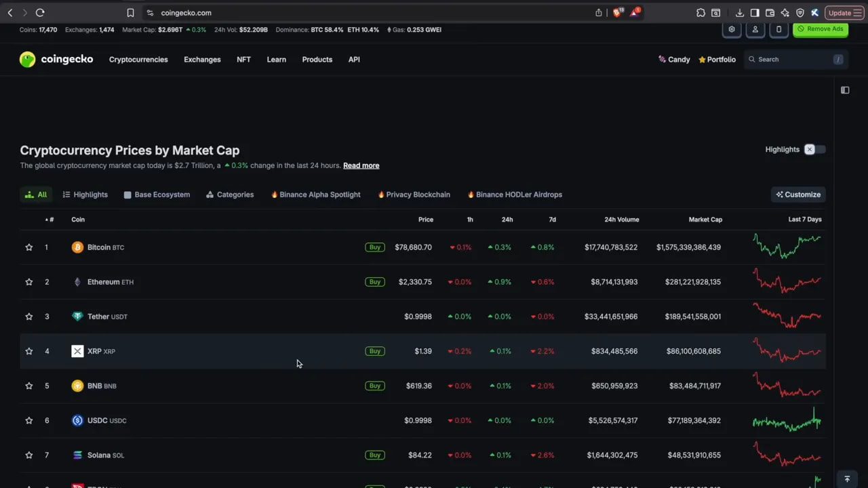
Task: Sort by the Market Cap column header
Action: 705,220
